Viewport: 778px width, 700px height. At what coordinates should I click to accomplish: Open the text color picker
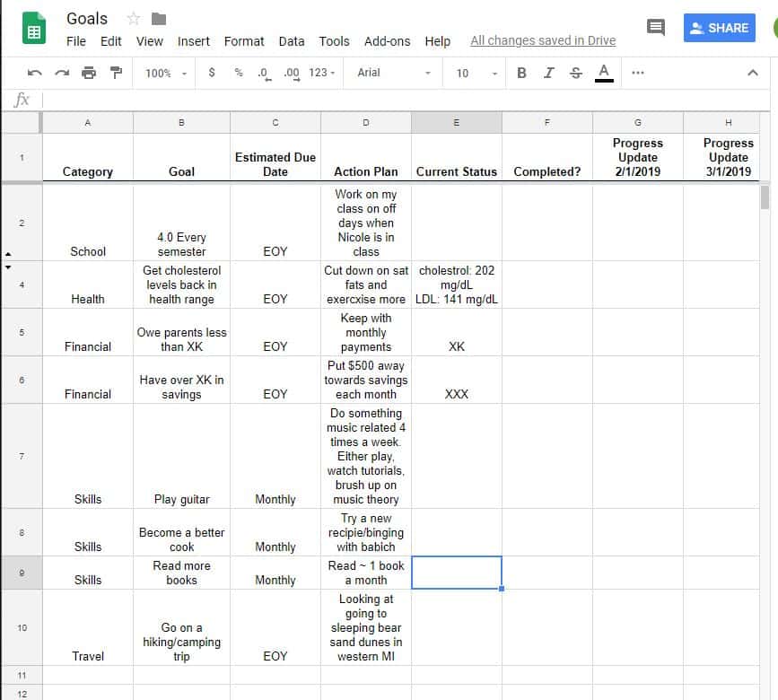tap(603, 73)
